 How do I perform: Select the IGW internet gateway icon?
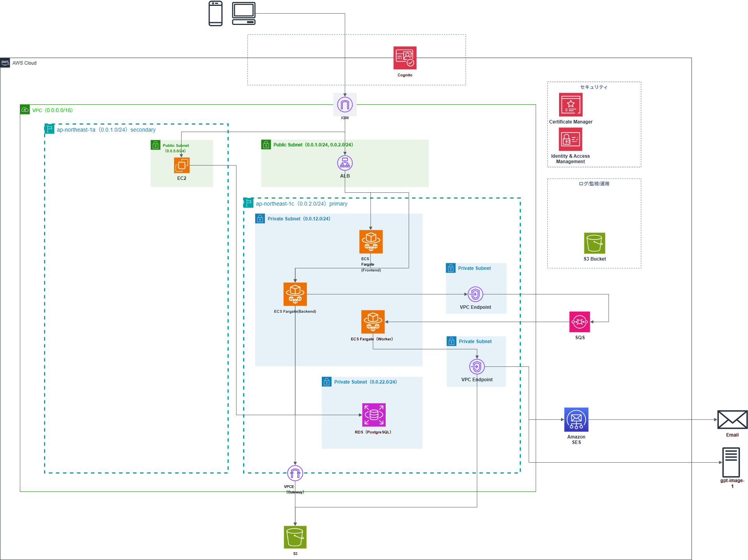(x=345, y=104)
